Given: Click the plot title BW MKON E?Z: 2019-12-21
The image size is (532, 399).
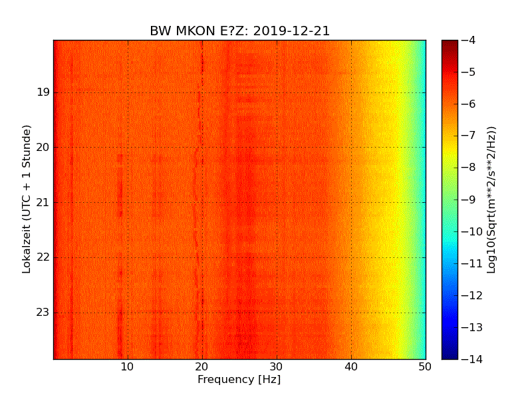Looking at the screenshot, I should 239,31.
